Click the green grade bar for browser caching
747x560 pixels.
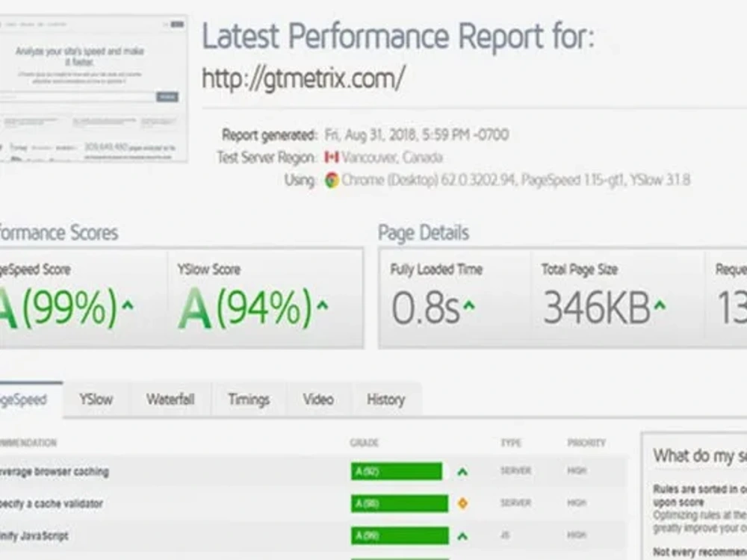click(x=397, y=472)
